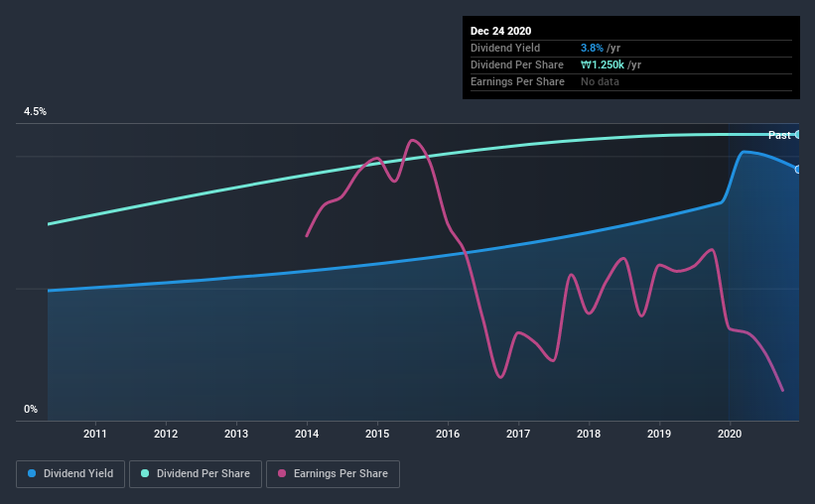Image resolution: width=815 pixels, height=504 pixels.
Task: Click the 3.8% dividend yield value
Action: pos(592,48)
